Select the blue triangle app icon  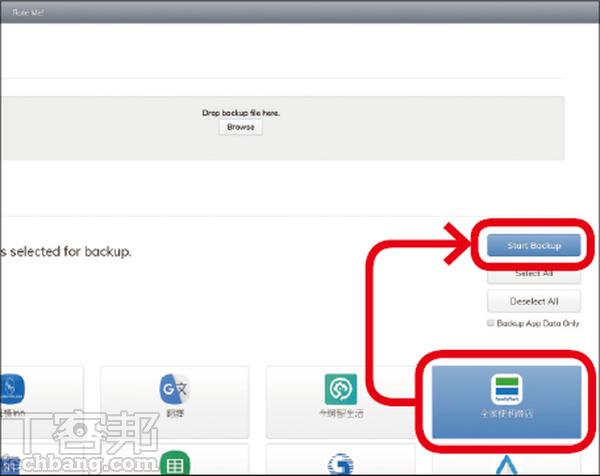point(507,465)
